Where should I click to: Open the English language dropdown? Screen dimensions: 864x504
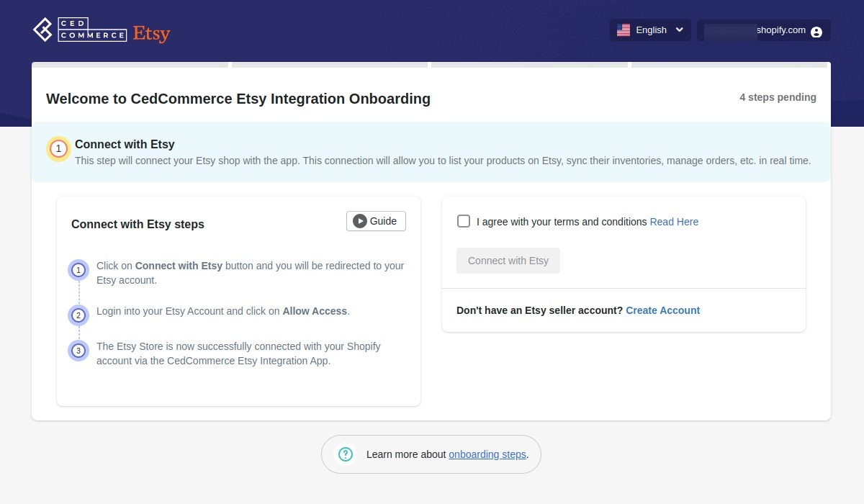pos(650,30)
